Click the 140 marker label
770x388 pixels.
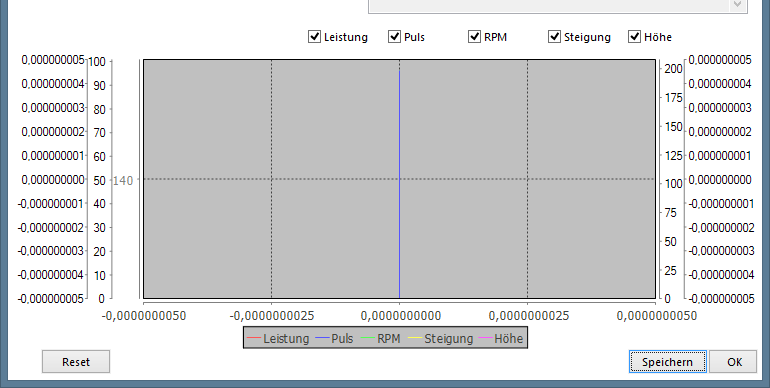(x=123, y=181)
